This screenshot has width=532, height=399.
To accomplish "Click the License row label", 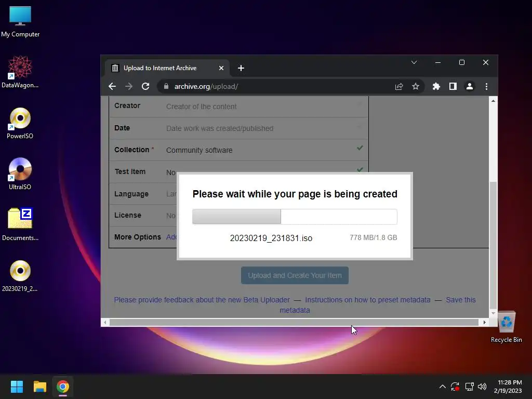I will (128, 215).
